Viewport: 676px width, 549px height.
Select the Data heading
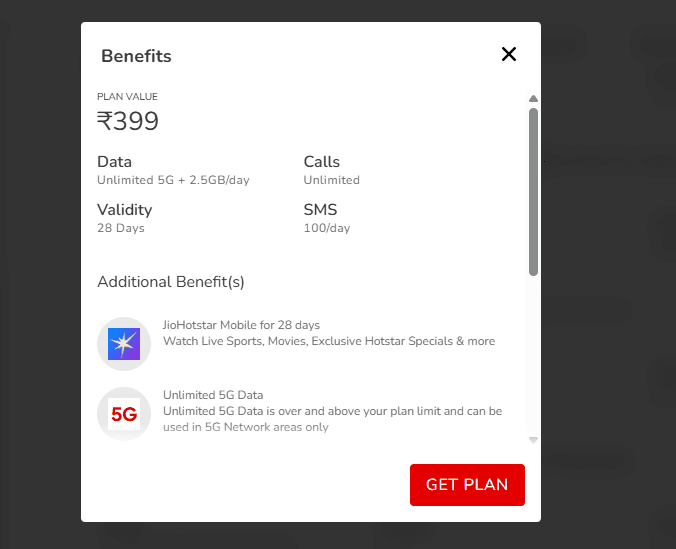pos(114,162)
